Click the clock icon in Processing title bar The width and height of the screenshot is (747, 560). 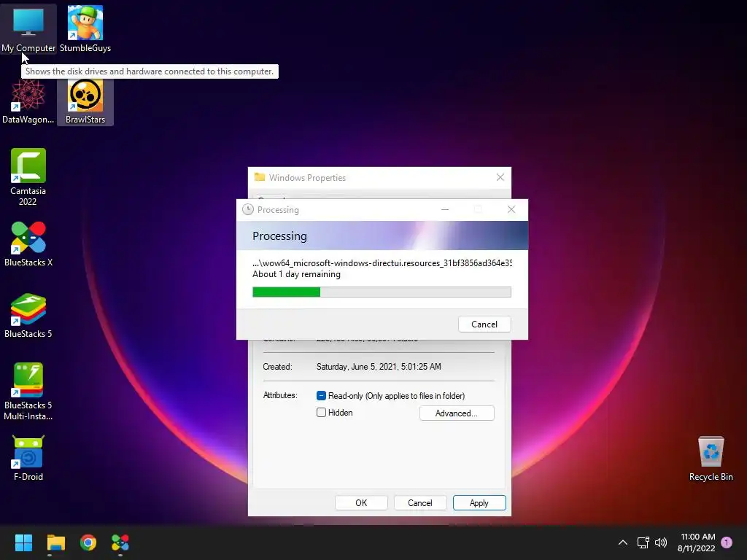248,209
